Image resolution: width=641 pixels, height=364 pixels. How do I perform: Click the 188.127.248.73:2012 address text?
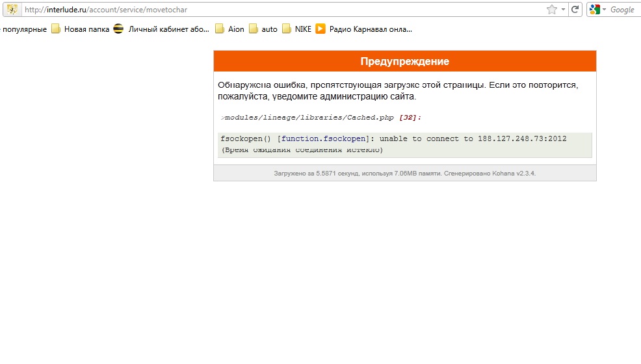522,138
